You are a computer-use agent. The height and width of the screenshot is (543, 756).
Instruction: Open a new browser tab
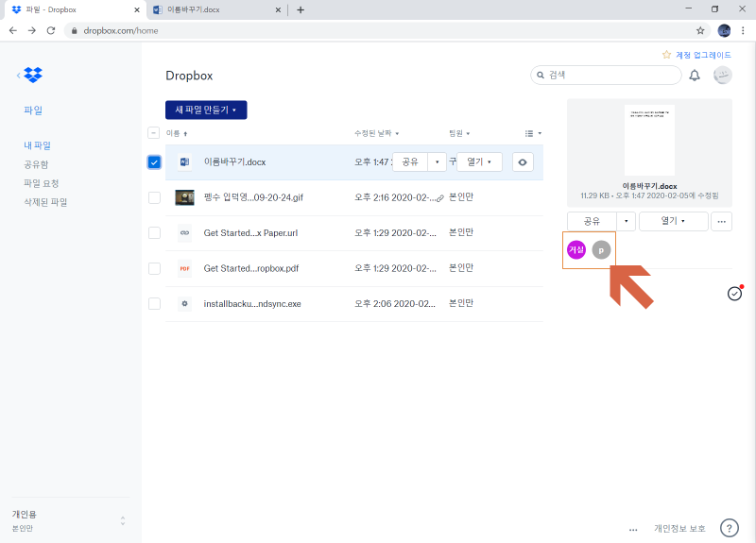click(301, 9)
